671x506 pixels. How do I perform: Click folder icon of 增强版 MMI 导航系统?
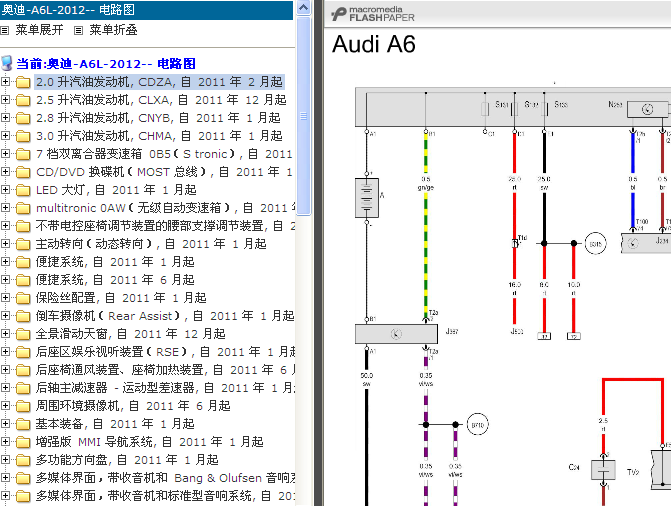(23, 441)
